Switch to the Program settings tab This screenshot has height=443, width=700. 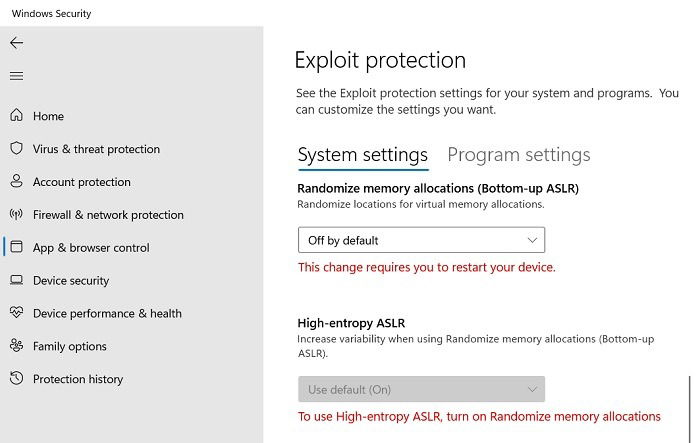tap(519, 155)
